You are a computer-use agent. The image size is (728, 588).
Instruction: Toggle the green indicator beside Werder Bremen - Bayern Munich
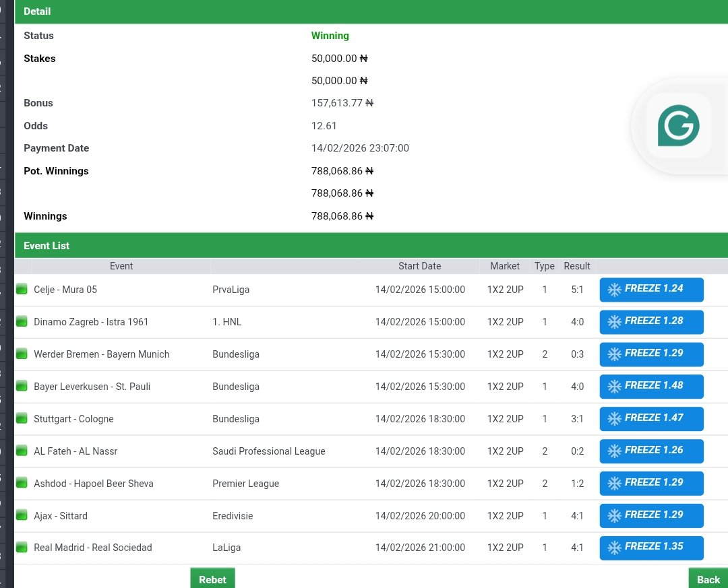21,353
